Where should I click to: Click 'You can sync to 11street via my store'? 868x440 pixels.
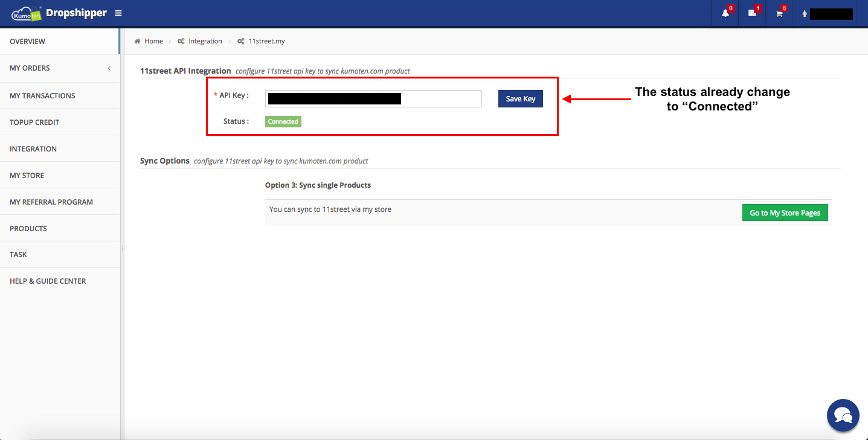(330, 209)
